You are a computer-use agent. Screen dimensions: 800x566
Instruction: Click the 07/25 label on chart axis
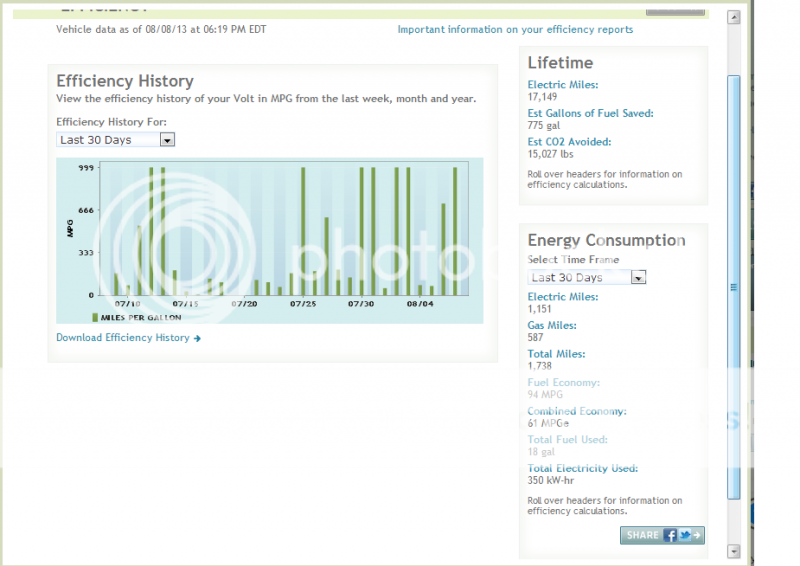click(x=303, y=304)
